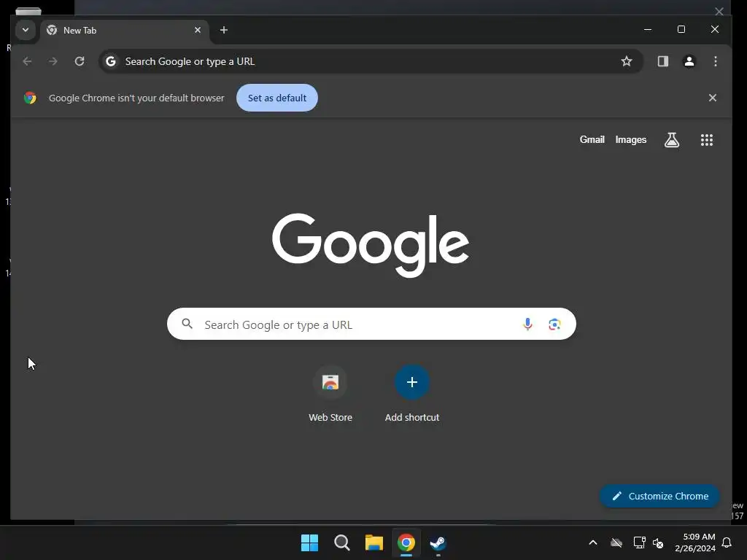Click the Chrome logo in infobar

[x=30, y=98]
